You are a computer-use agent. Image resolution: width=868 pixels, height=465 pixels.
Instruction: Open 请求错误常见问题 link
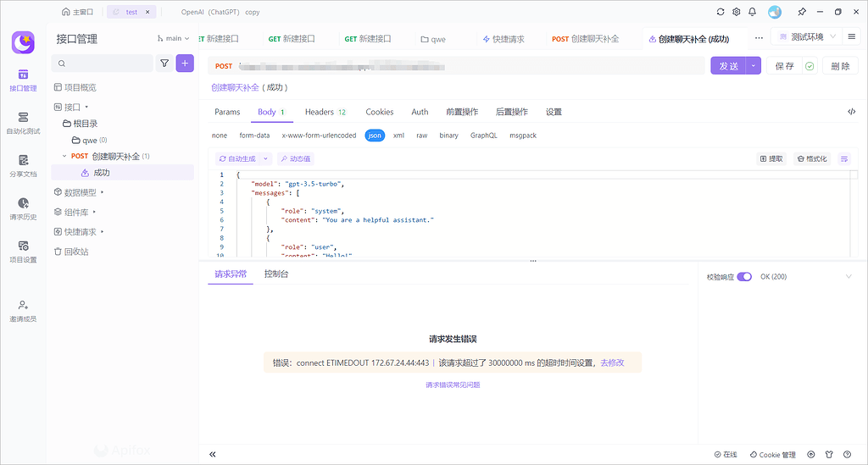pyautogui.click(x=453, y=385)
